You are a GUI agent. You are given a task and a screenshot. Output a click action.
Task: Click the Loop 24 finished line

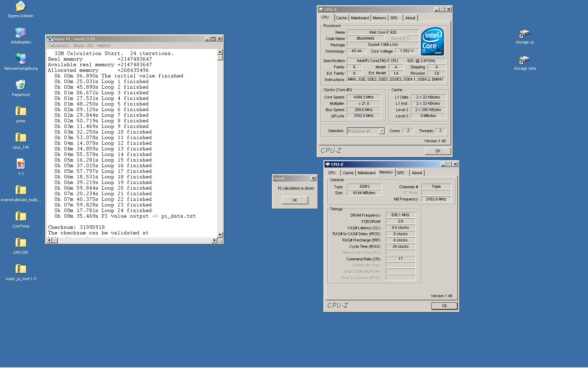click(x=103, y=210)
